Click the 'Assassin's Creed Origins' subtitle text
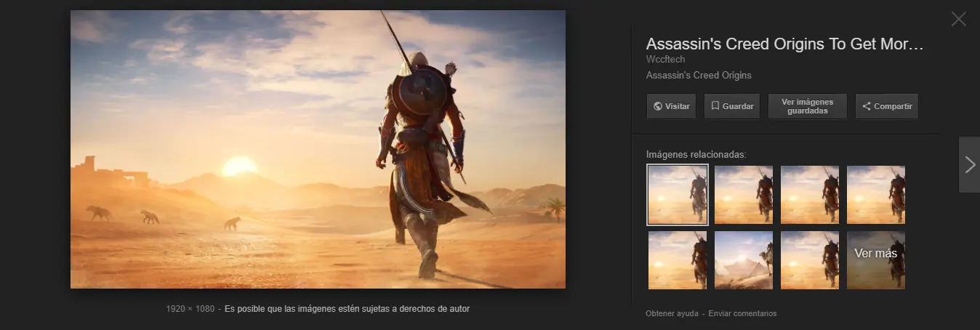This screenshot has height=330, width=980. pyautogui.click(x=699, y=76)
